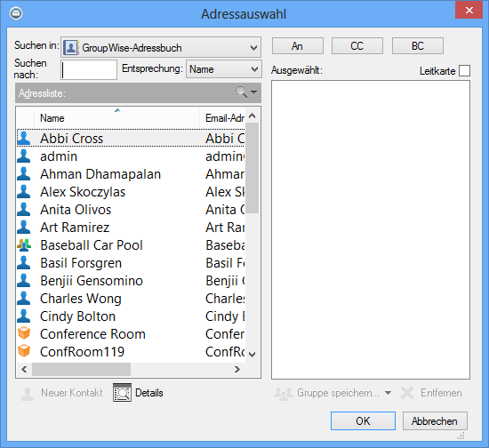Viewport: 489px width, 448px height.
Task: Click the user icon beside Art Ramirez
Action: 24,227
